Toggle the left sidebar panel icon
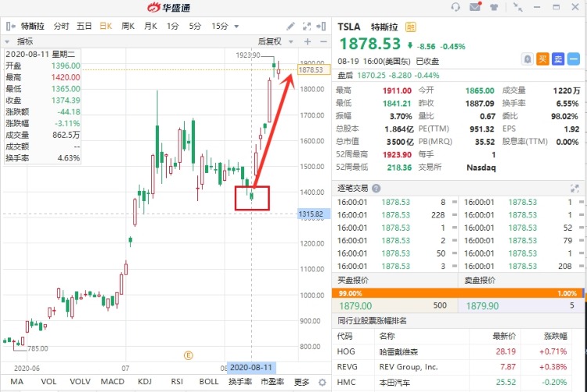587x392 pixels. click(x=11, y=26)
